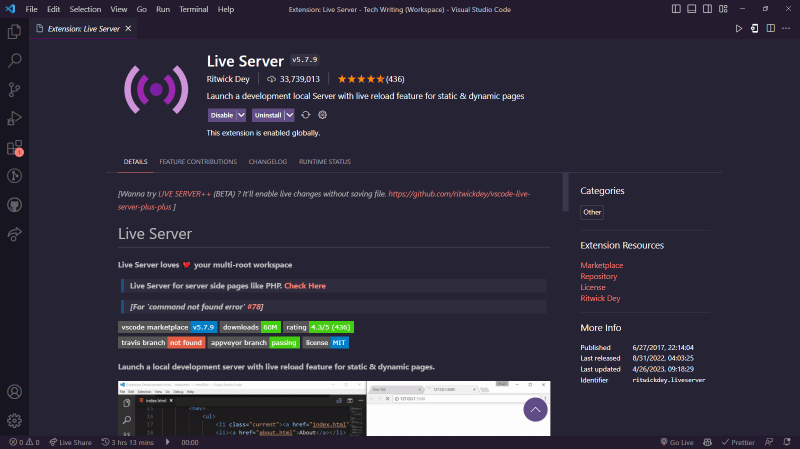
Task: Open More Actions ellipsis in editor toolbar
Action: [x=786, y=29]
